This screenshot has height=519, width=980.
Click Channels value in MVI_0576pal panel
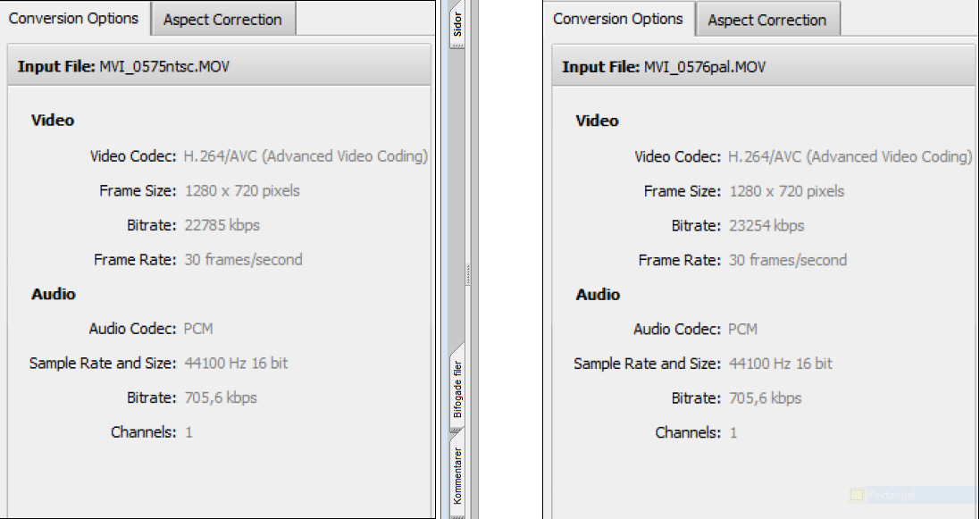(x=733, y=432)
